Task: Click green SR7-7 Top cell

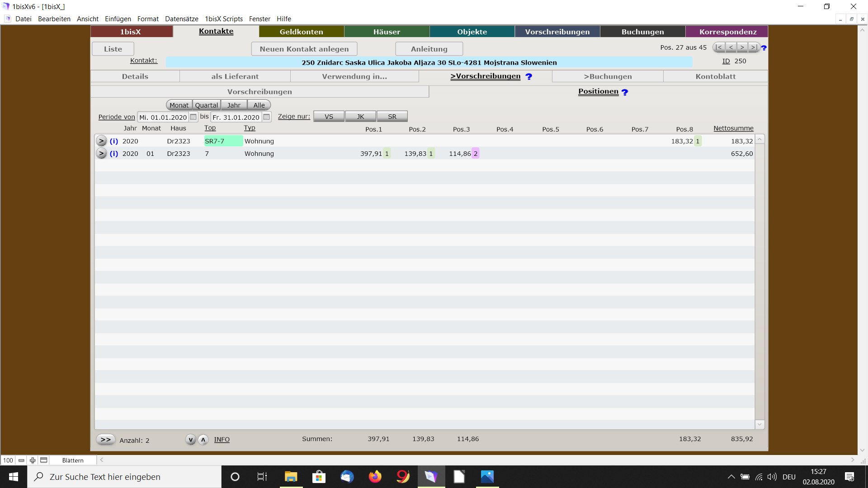Action: 223,141
